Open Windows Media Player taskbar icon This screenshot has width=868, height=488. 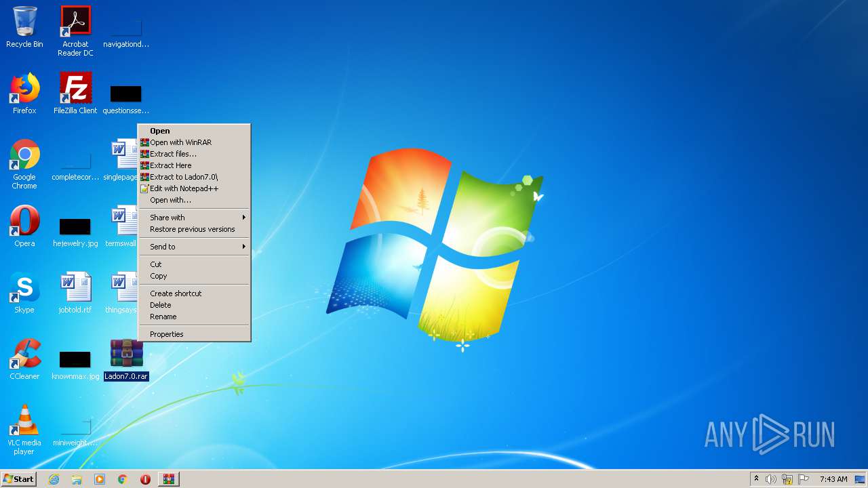point(100,479)
